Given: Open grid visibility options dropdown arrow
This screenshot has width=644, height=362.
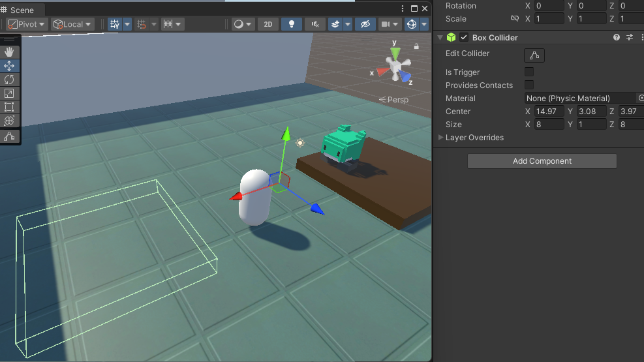Looking at the screenshot, I should pyautogui.click(x=127, y=24).
